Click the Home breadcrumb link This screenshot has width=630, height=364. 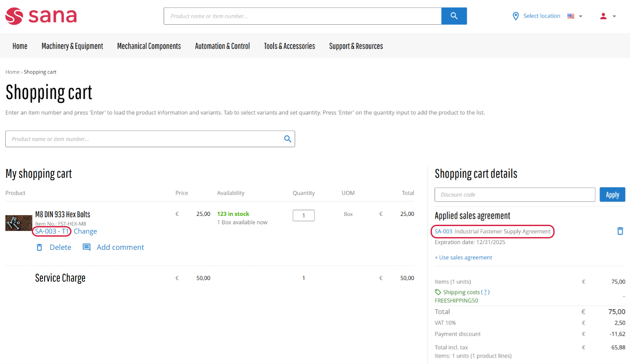tap(12, 72)
